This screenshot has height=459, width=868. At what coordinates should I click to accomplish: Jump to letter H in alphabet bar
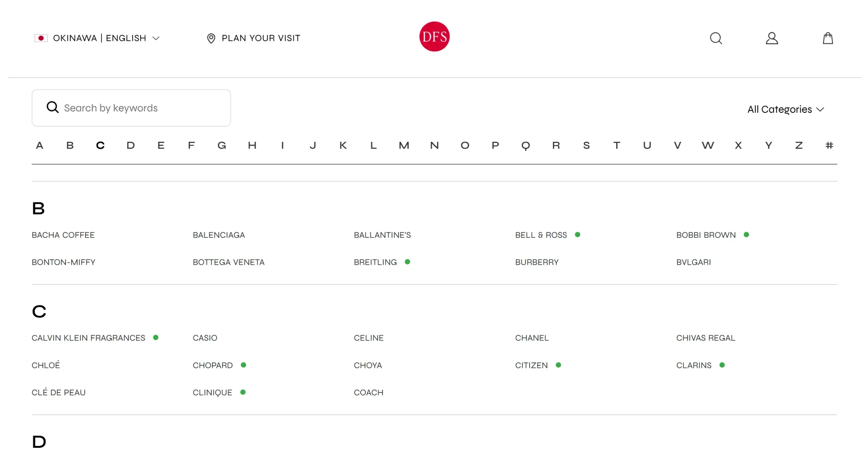click(x=252, y=145)
